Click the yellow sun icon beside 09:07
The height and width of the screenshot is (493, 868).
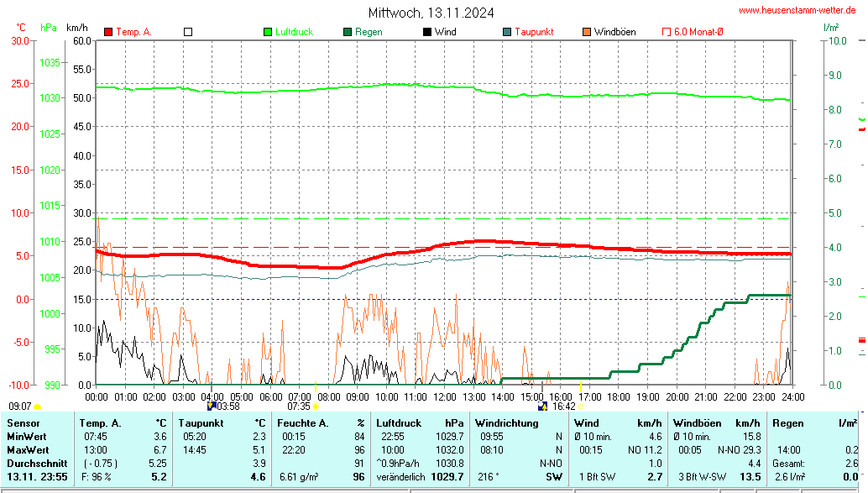pyautogui.click(x=38, y=406)
